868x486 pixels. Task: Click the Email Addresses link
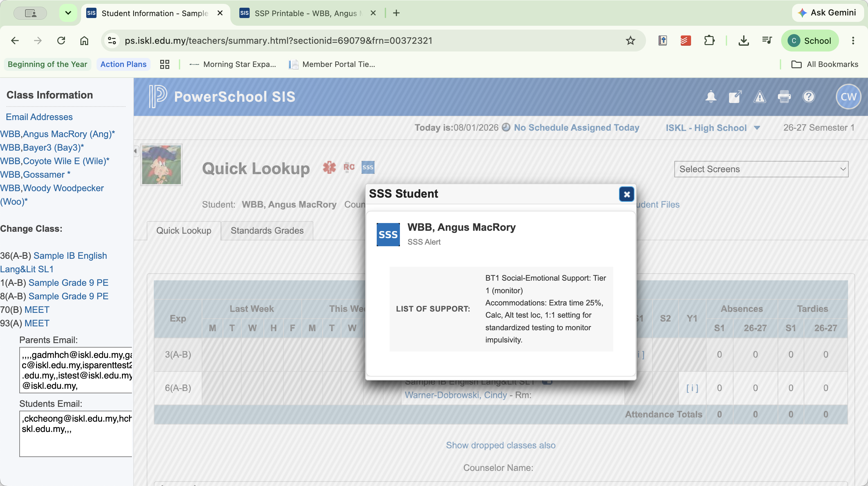[x=39, y=117]
